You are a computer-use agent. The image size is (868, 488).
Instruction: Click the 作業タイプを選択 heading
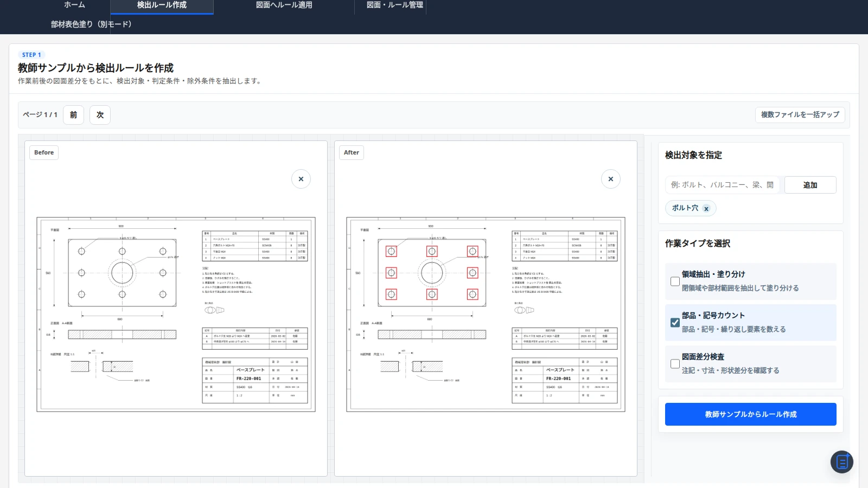coord(698,243)
